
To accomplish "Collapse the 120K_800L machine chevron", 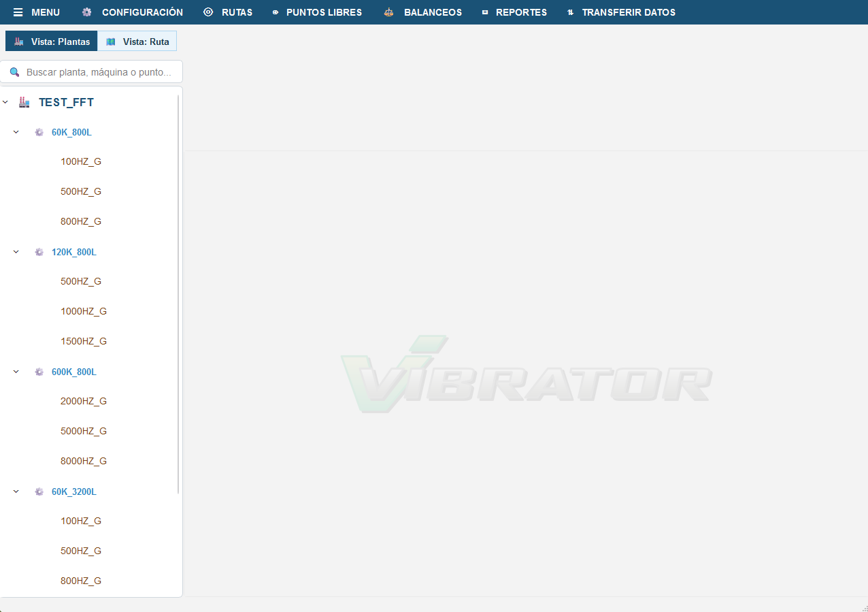I will click(x=16, y=252).
